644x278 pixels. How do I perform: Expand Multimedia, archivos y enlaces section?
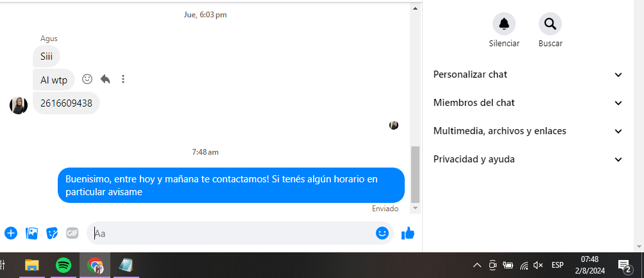528,131
